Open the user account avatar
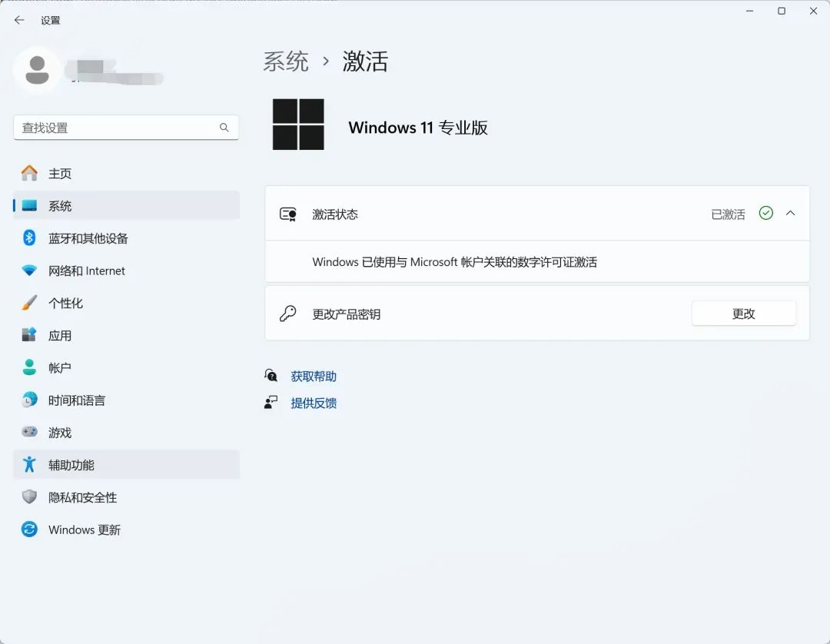This screenshot has width=830, height=644. (x=37, y=70)
